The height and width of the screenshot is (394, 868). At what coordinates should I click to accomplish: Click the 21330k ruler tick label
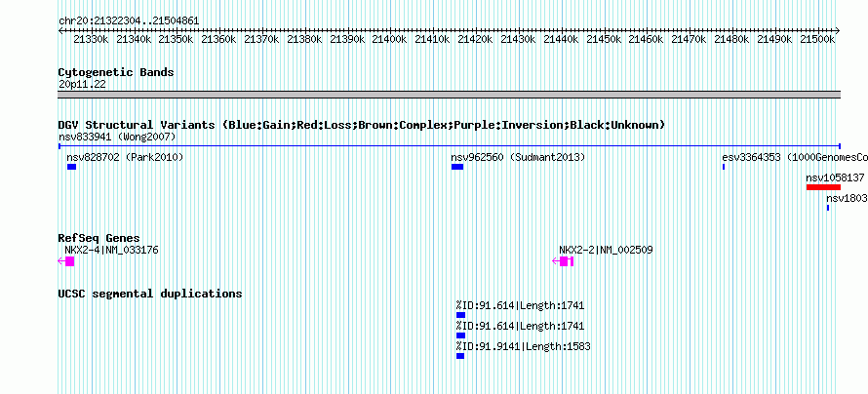91,39
